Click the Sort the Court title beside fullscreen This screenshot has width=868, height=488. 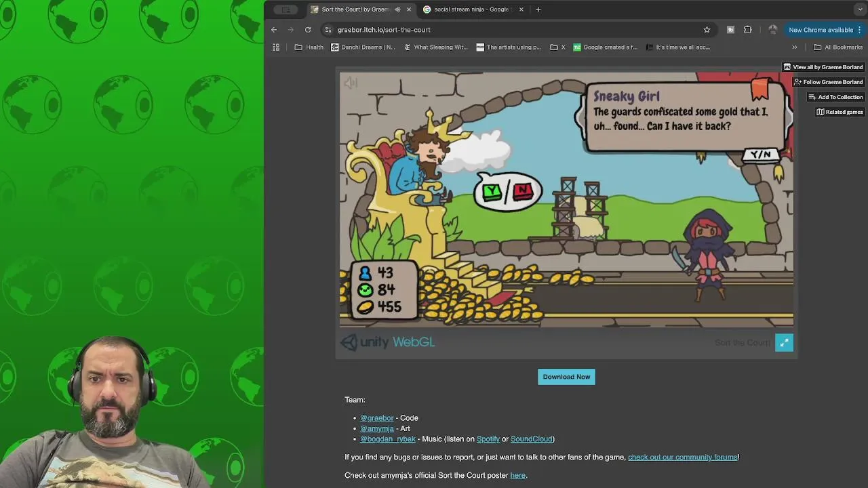pos(742,343)
